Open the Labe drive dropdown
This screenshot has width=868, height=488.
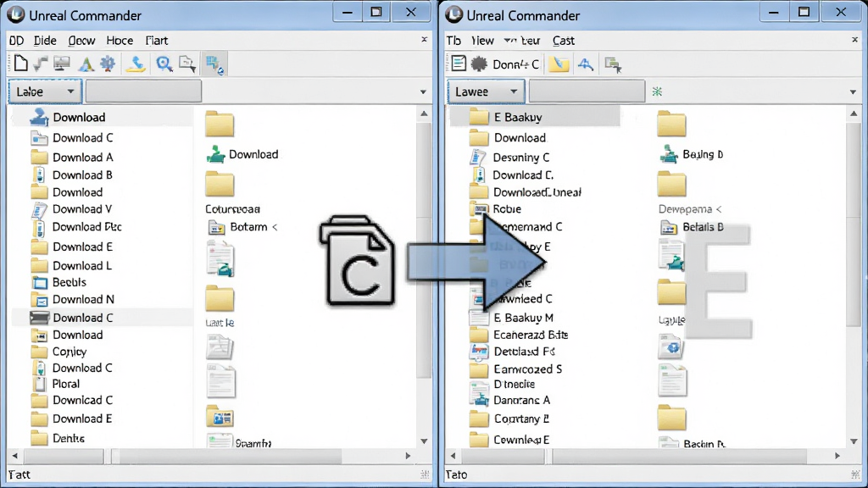tap(45, 91)
